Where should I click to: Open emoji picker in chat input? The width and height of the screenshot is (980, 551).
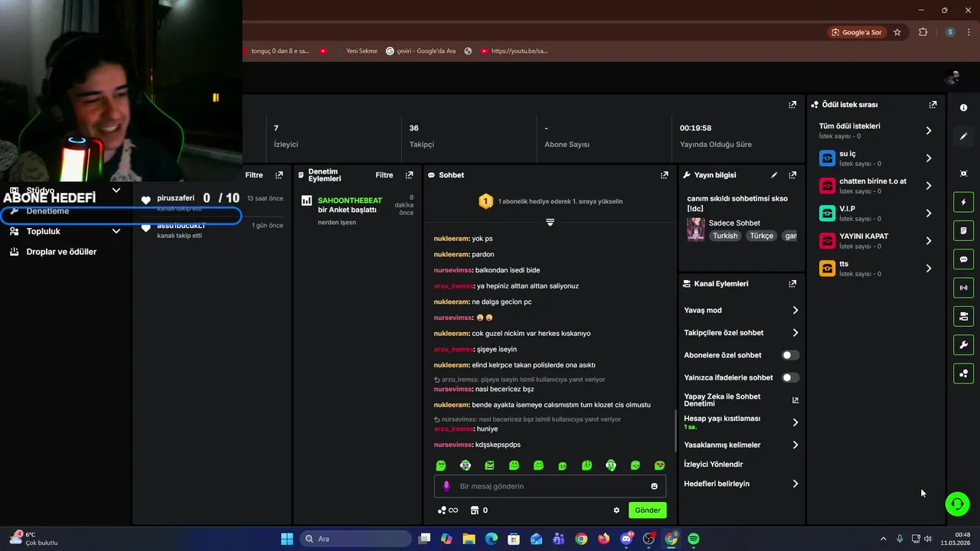(654, 486)
